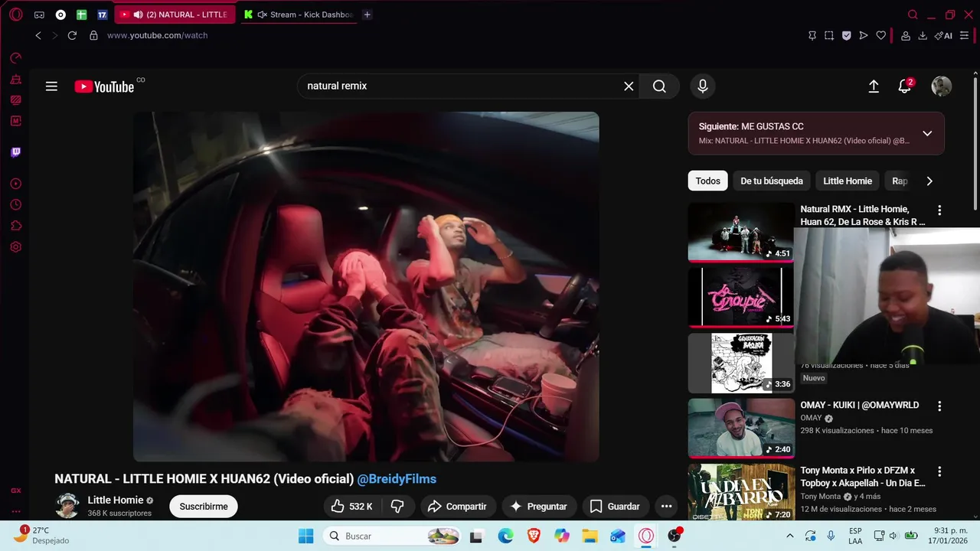Open extensions cube icon in sidebar

(15, 226)
